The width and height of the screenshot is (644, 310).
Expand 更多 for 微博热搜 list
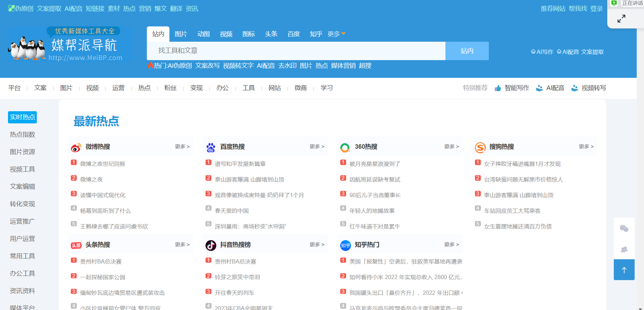(182, 147)
